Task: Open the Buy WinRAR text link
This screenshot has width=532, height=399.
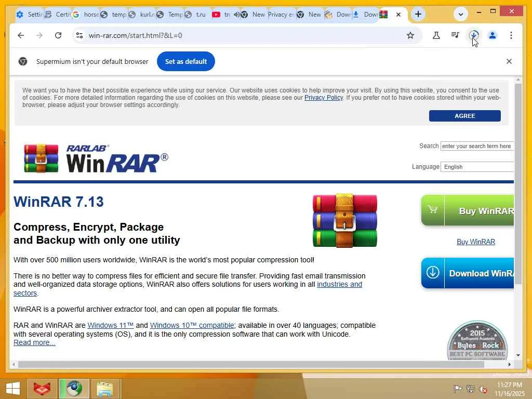Action: pos(476,242)
